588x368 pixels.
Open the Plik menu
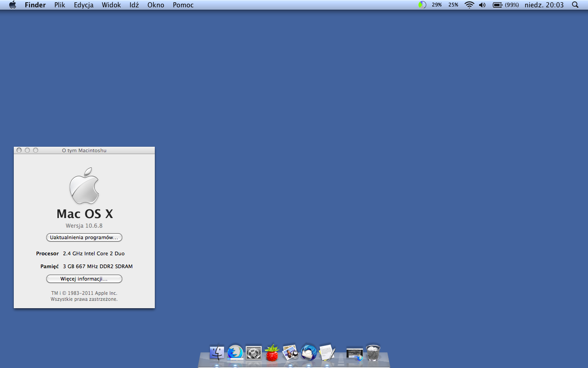point(60,5)
